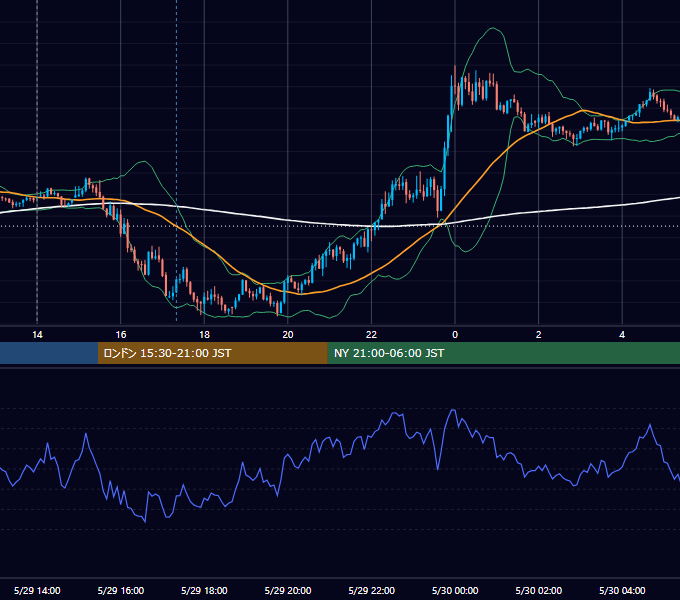
Task: Click the 5/29 22:00 date label
Action: pos(372,590)
